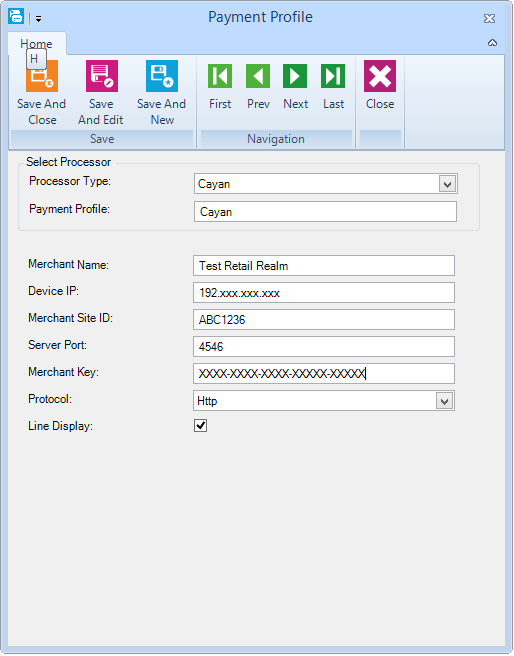
Task: Open the quick access toolbar customize arrow
Action: tap(38, 19)
